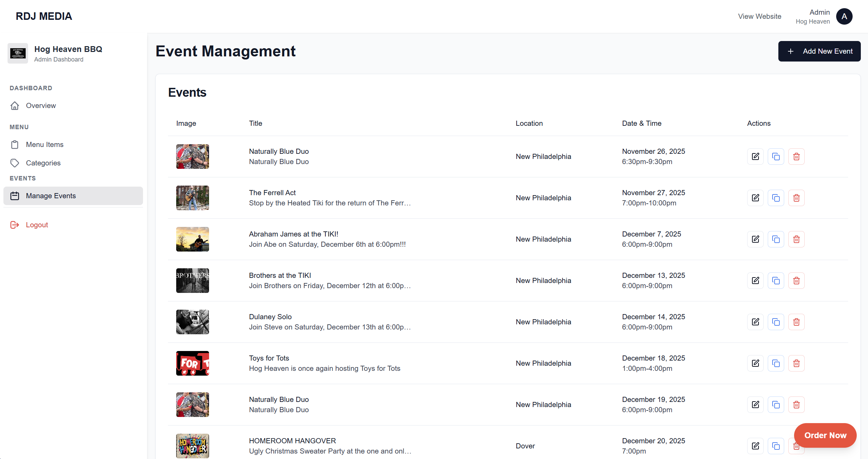
Task: Edit the Toys for Tots event
Action: tap(755, 363)
